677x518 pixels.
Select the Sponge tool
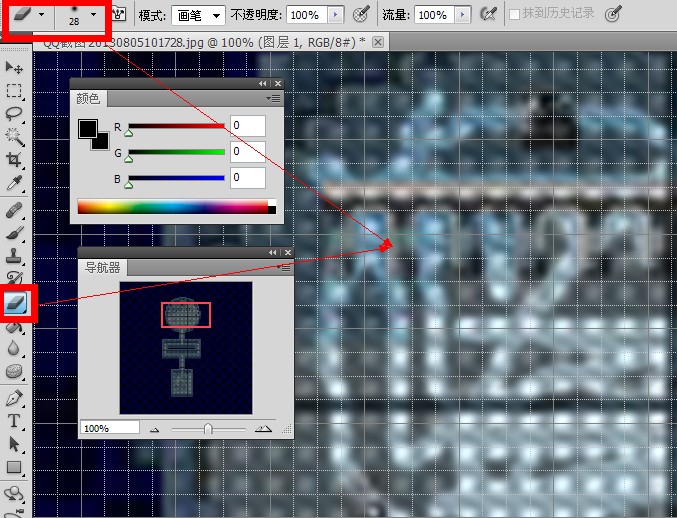coord(14,371)
